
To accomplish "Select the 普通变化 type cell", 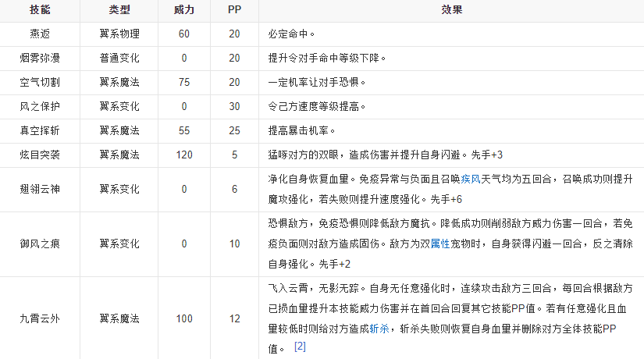I will click(119, 58).
